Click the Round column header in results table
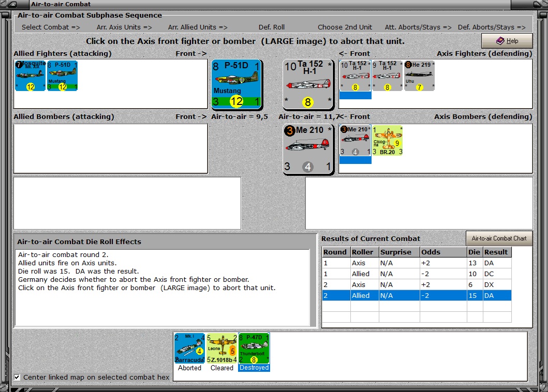This screenshot has height=392, width=548. coord(336,252)
